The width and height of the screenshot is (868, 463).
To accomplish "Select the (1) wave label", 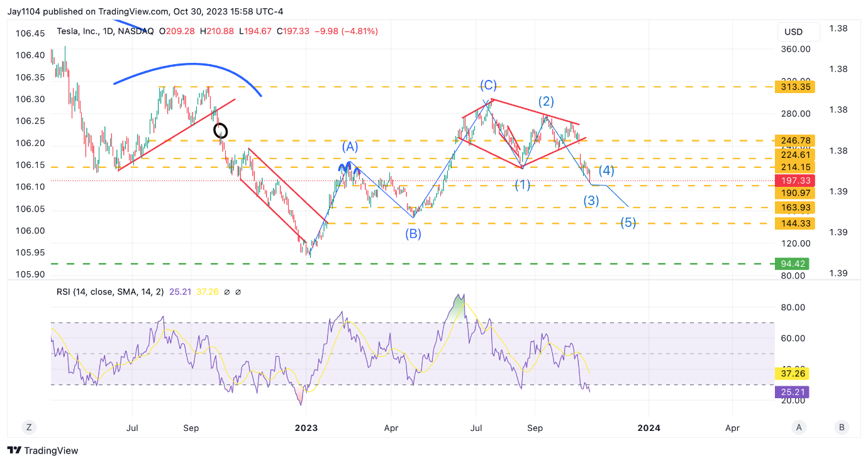I will tap(523, 185).
